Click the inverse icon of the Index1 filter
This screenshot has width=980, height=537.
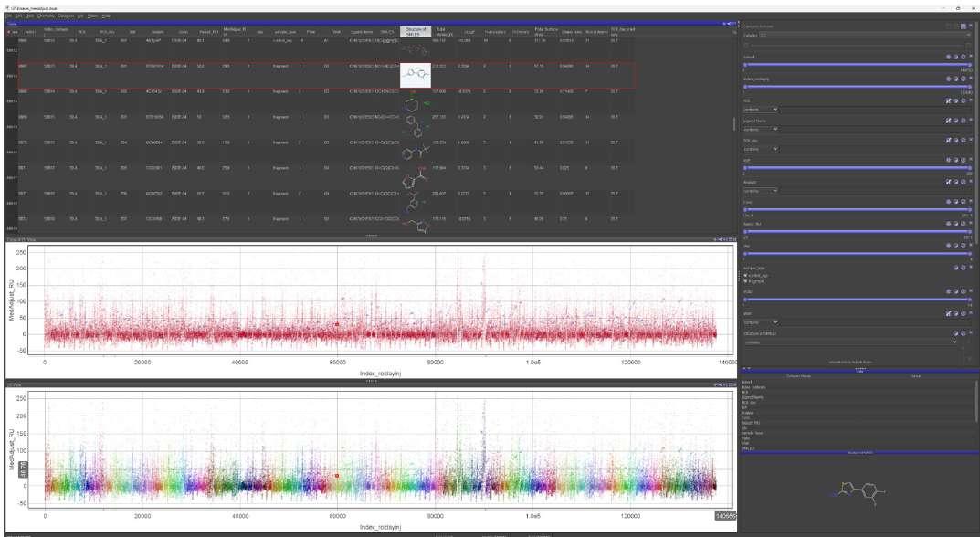955,57
